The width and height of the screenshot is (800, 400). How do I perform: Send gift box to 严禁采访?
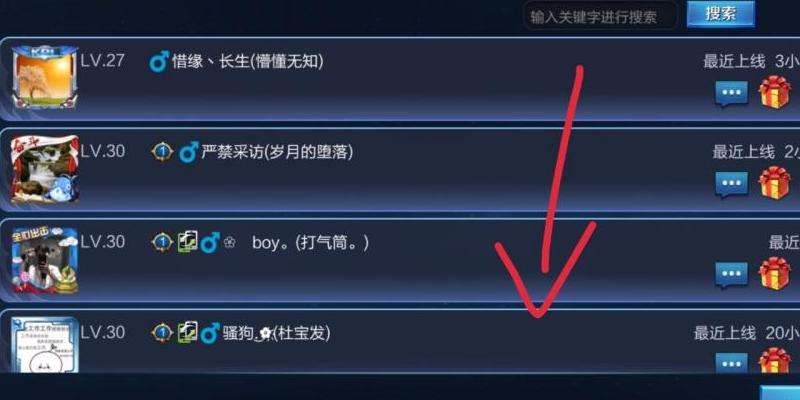point(774,183)
